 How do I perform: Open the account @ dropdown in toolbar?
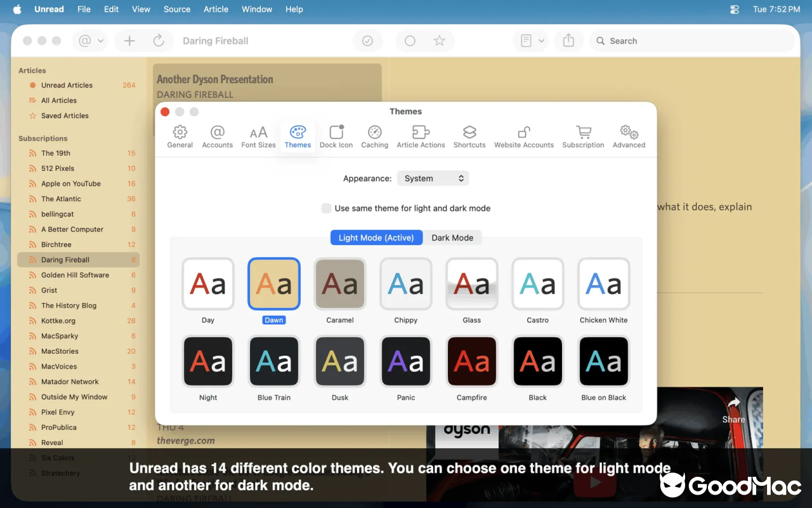(91, 41)
